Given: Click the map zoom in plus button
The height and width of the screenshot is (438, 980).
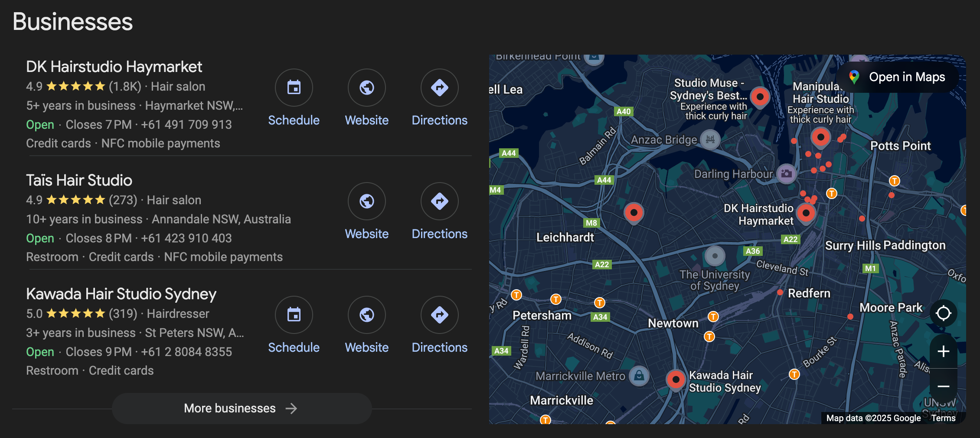Looking at the screenshot, I should [944, 351].
